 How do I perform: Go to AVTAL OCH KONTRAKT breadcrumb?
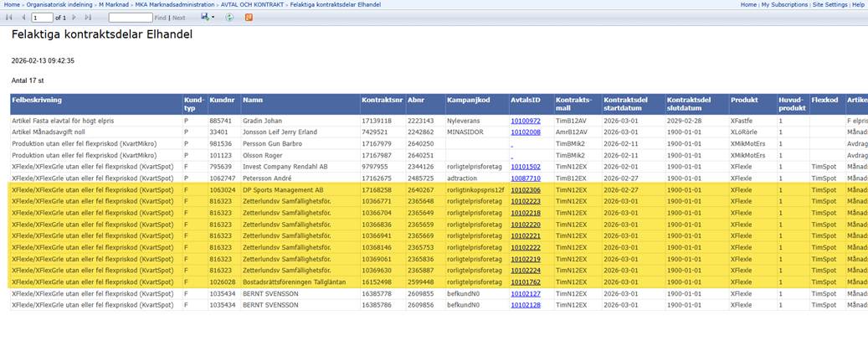click(251, 5)
